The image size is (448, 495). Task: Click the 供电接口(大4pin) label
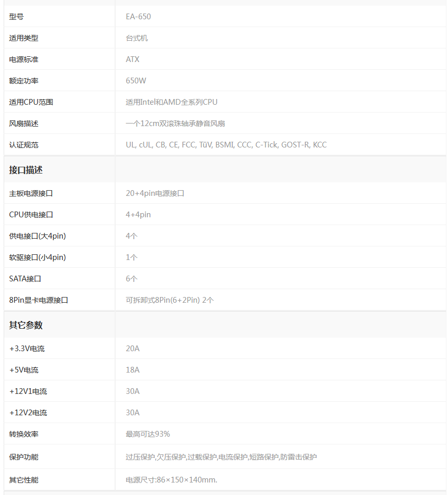point(38,236)
